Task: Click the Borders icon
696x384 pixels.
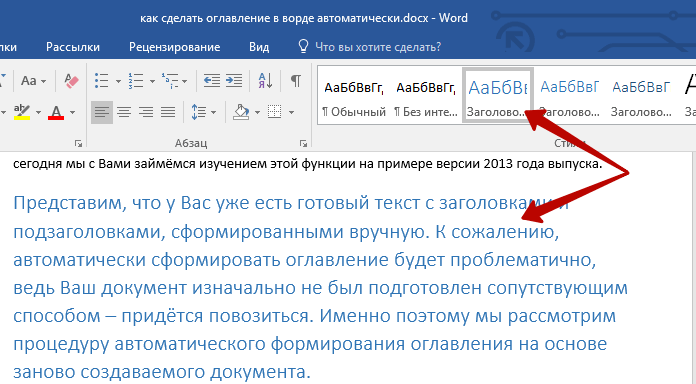Action: point(275,112)
